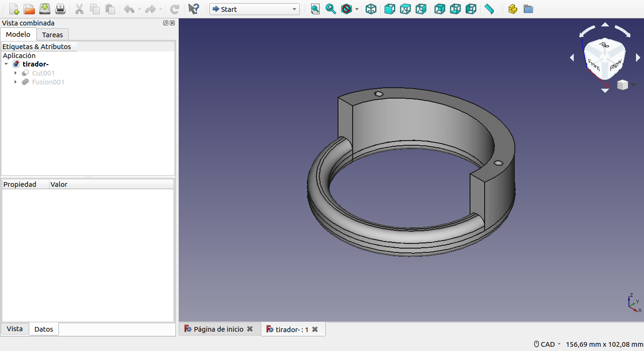Open the draw style dropdown arrow
The image size is (644, 351).
tap(357, 9)
